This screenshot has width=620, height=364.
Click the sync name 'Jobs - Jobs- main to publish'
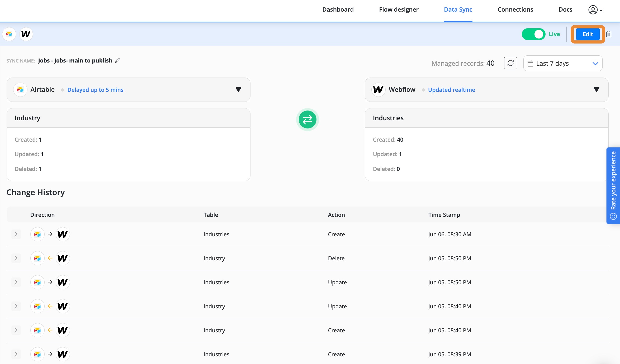pyautogui.click(x=75, y=61)
